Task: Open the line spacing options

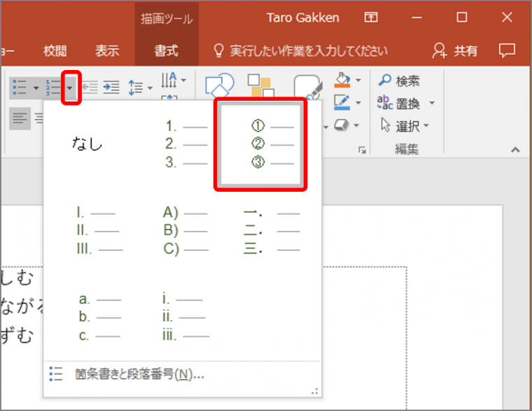Action: click(x=136, y=88)
